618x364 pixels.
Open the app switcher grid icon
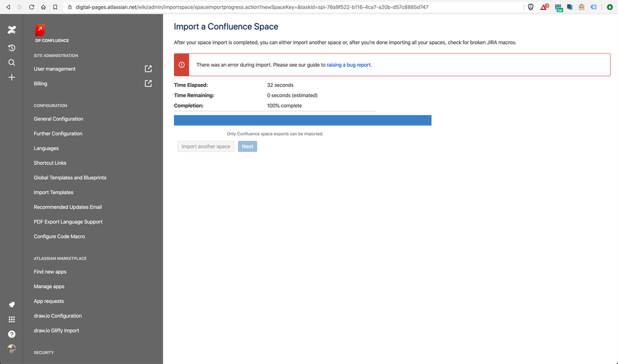coord(12,320)
